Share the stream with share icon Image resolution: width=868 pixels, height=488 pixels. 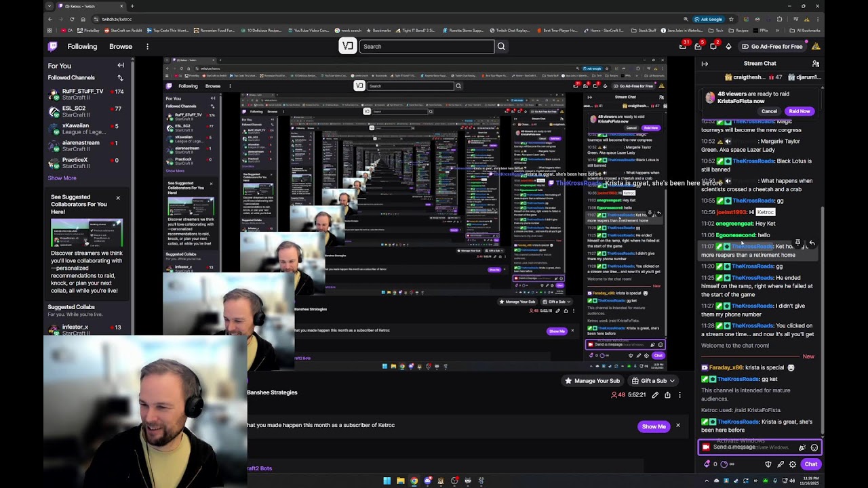pos(667,395)
